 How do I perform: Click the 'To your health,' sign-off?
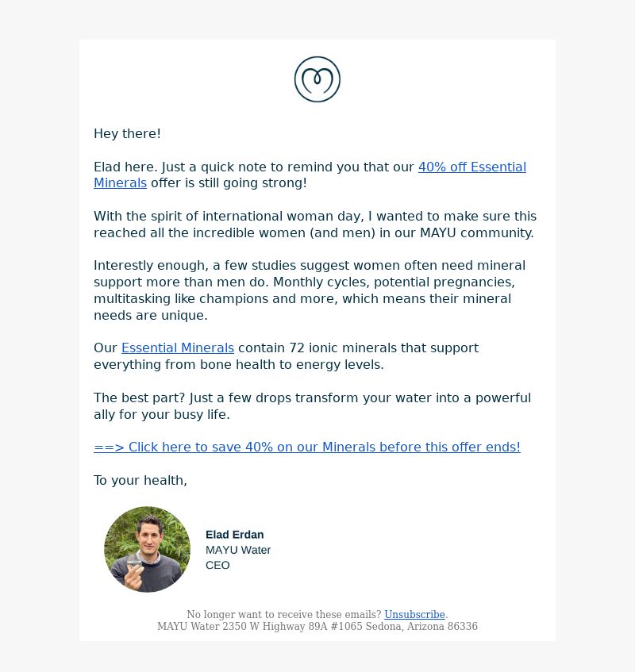click(140, 481)
